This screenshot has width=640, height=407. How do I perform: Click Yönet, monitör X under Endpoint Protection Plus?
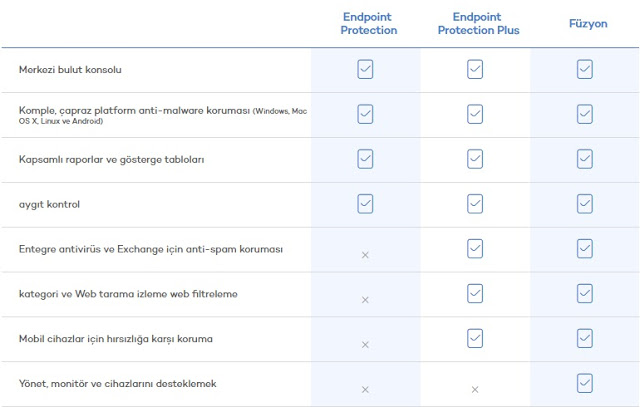(475, 389)
